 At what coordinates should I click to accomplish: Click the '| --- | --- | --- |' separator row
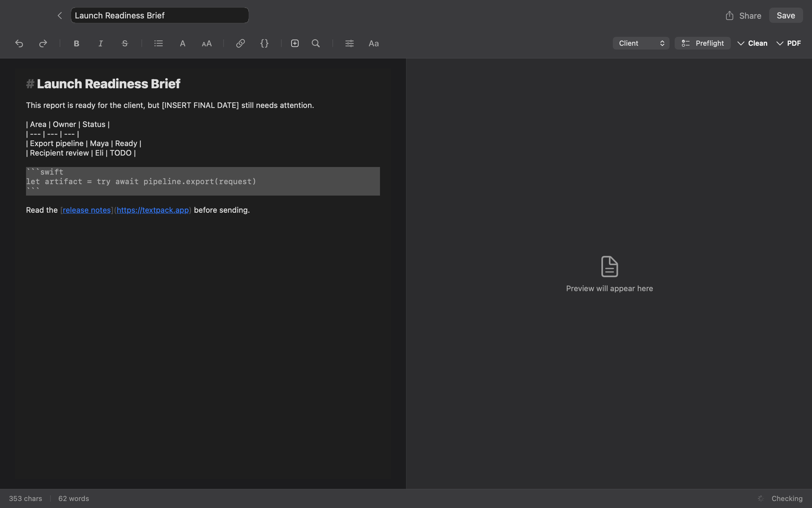click(x=53, y=134)
